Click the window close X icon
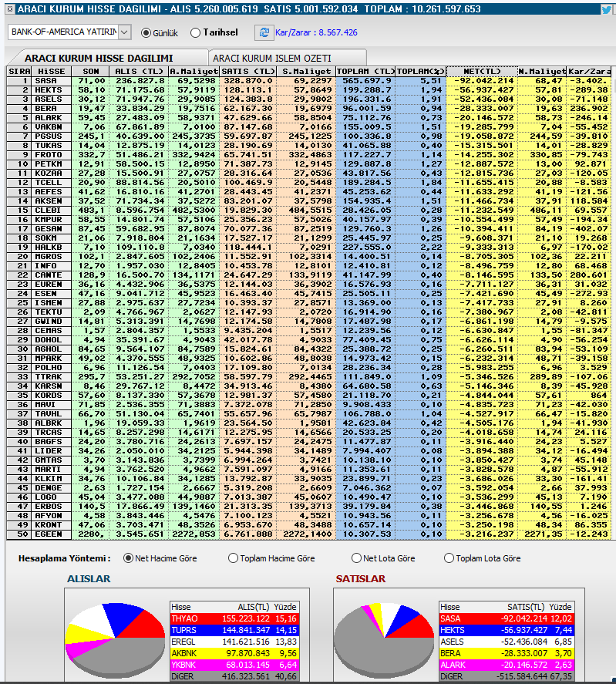Screen dimensions: 616x684 pos(10,9)
